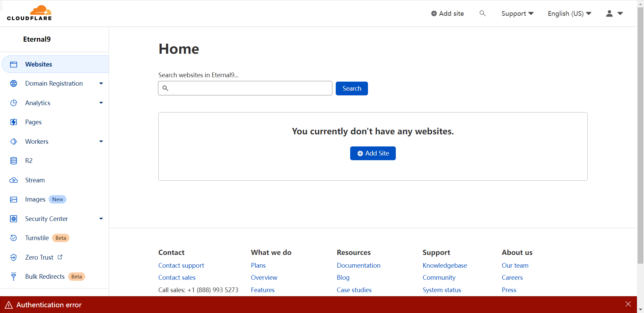Open the English (US) language dropdown
The width and height of the screenshot is (644, 313).
[x=570, y=13]
